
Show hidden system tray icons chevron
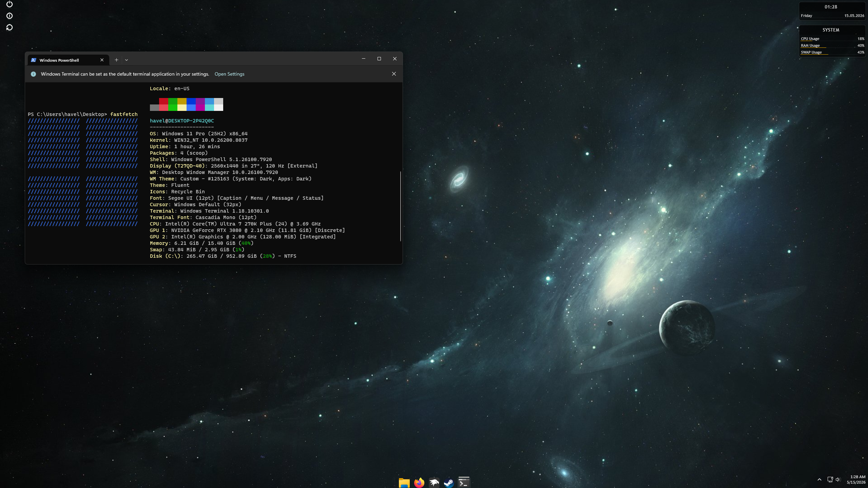819,480
